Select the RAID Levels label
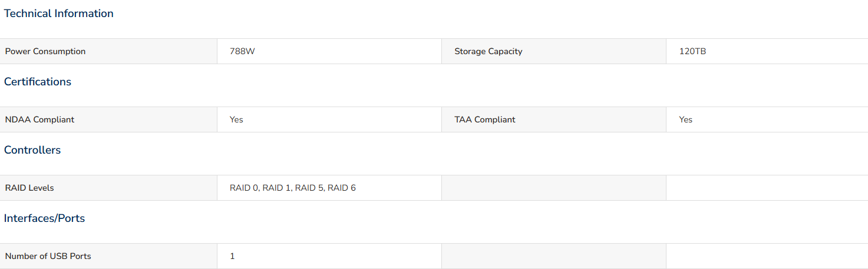This screenshot has height=269, width=868. (29, 188)
